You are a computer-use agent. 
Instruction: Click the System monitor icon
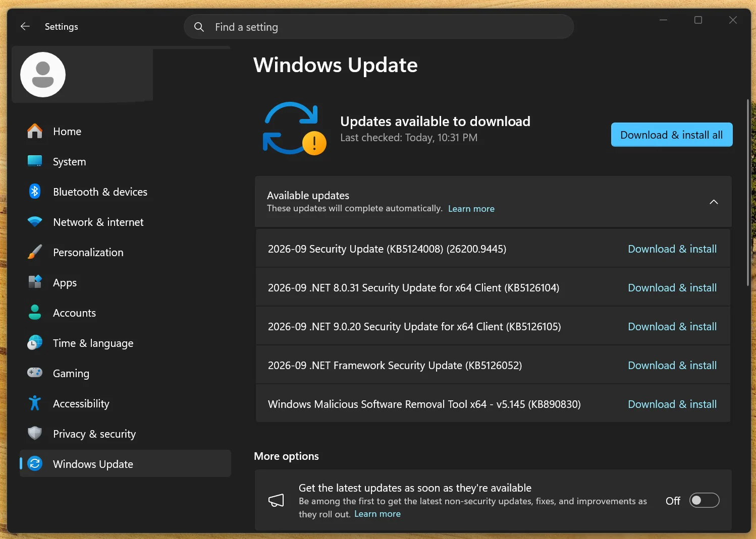pos(35,161)
